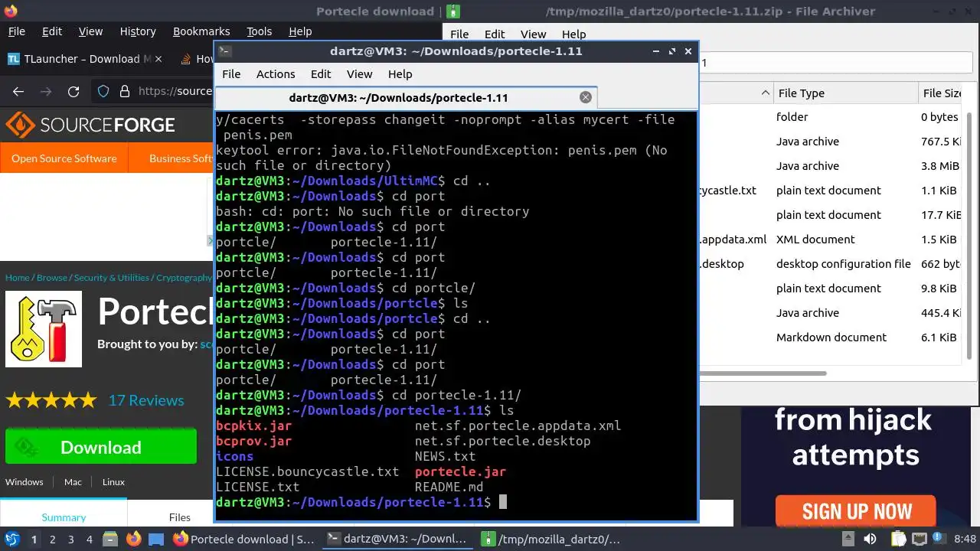Switch to the TLauncher – Download tab
980x551 pixels.
[x=83, y=59]
